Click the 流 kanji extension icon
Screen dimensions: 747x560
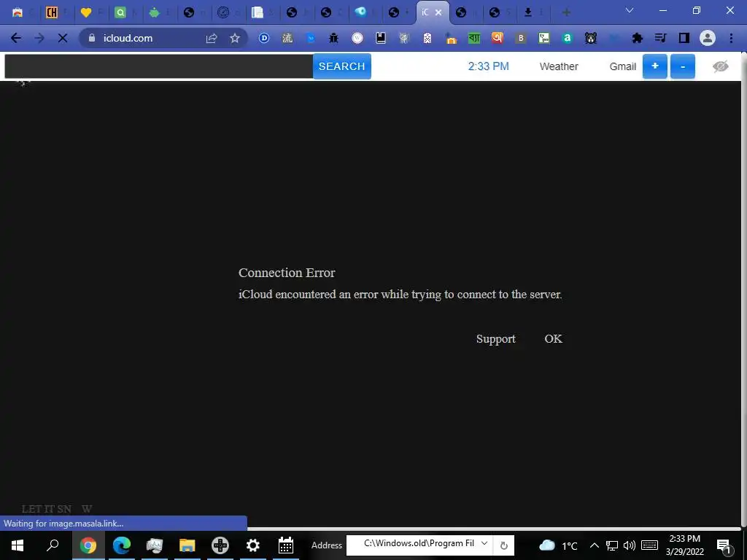tap(287, 38)
